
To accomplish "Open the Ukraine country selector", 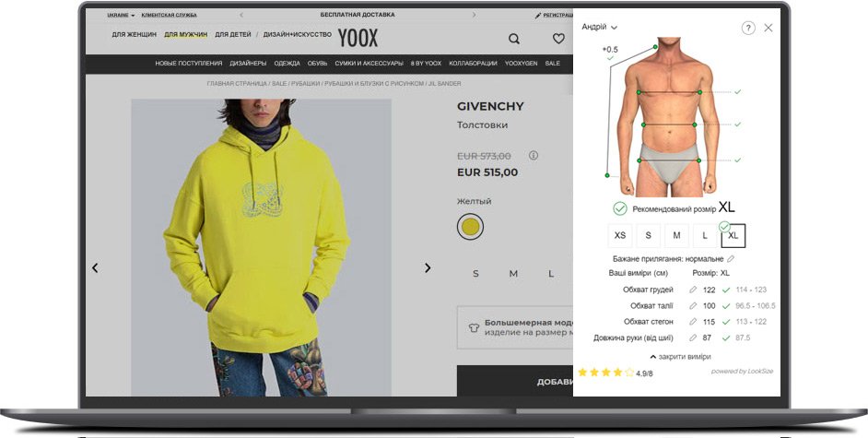I will click(121, 15).
